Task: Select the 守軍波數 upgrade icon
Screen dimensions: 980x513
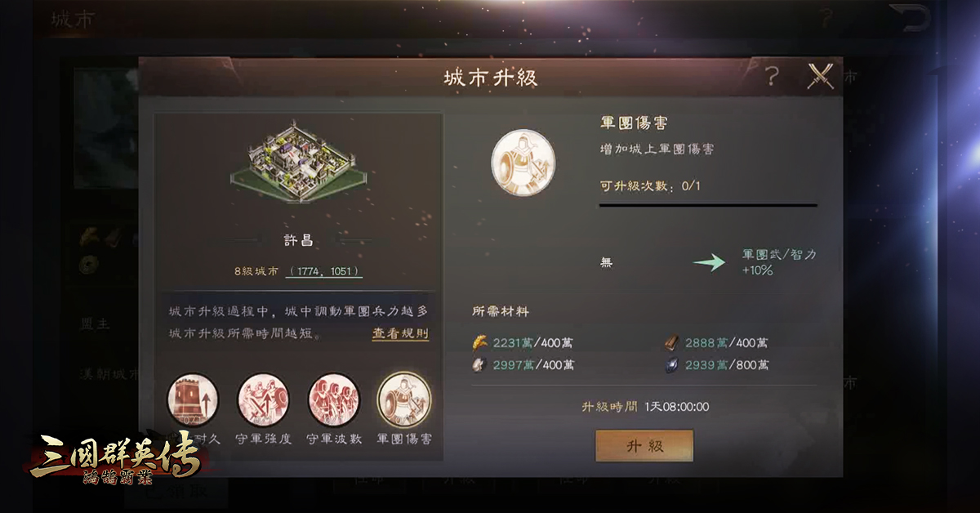Action: tap(333, 400)
